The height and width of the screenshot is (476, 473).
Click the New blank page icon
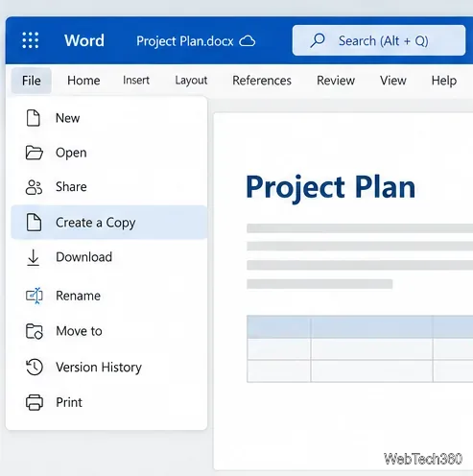(34, 118)
